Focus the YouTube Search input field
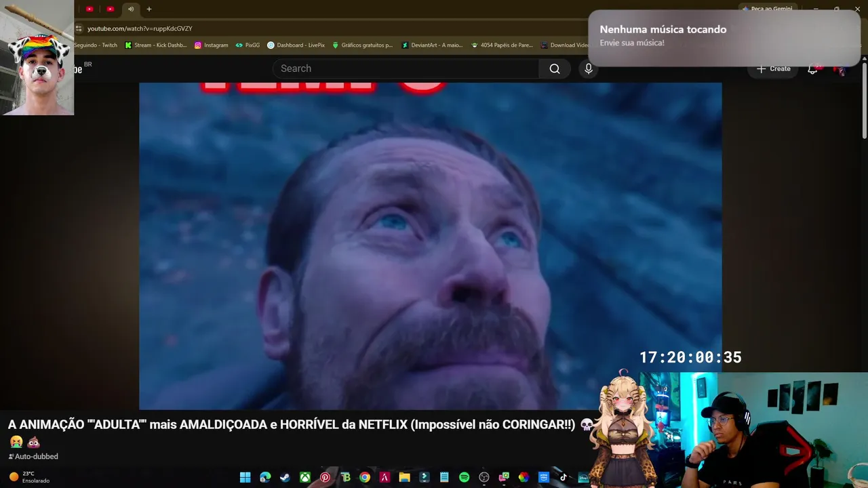The width and height of the screenshot is (868, 488). [406, 68]
